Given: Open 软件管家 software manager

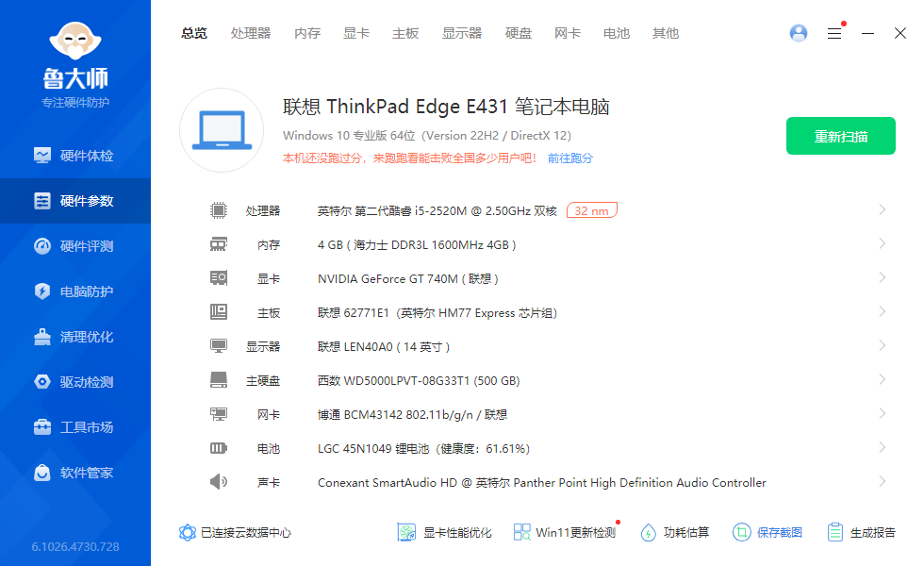Looking at the screenshot, I should (74, 473).
